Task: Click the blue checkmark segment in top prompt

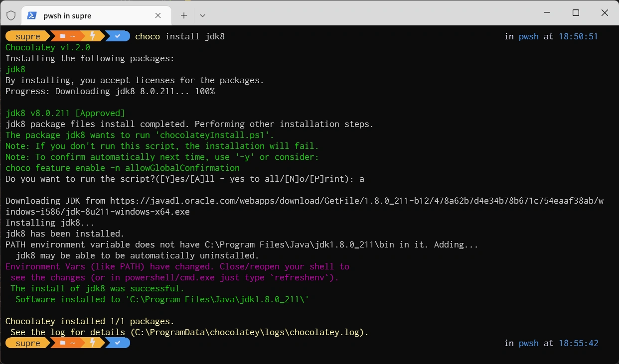Action: (118, 36)
